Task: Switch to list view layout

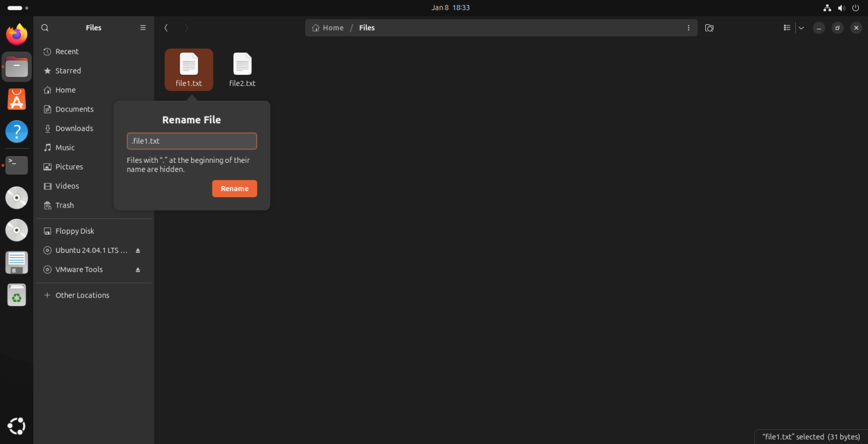Action: pyautogui.click(x=786, y=27)
